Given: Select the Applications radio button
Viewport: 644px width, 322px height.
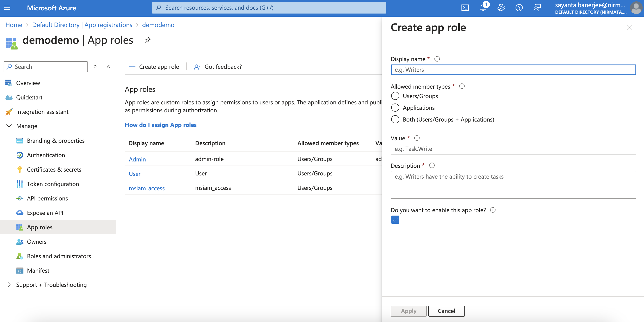Looking at the screenshot, I should click(395, 108).
